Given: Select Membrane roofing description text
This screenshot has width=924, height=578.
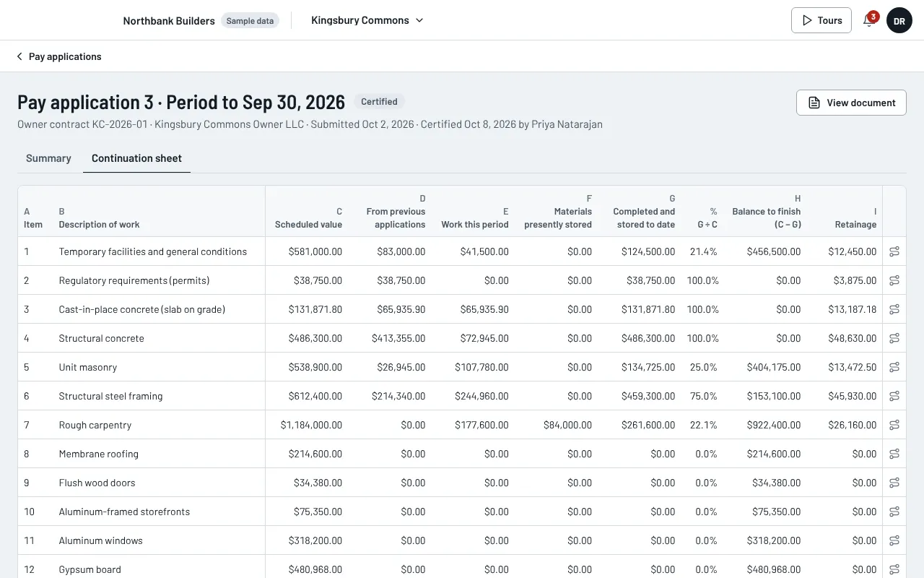Looking at the screenshot, I should tap(99, 454).
